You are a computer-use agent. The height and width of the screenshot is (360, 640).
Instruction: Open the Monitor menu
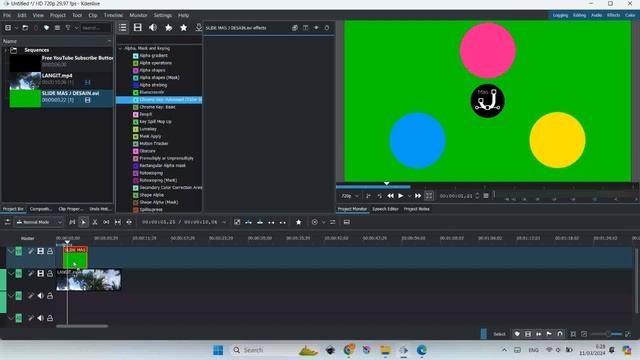[138, 15]
